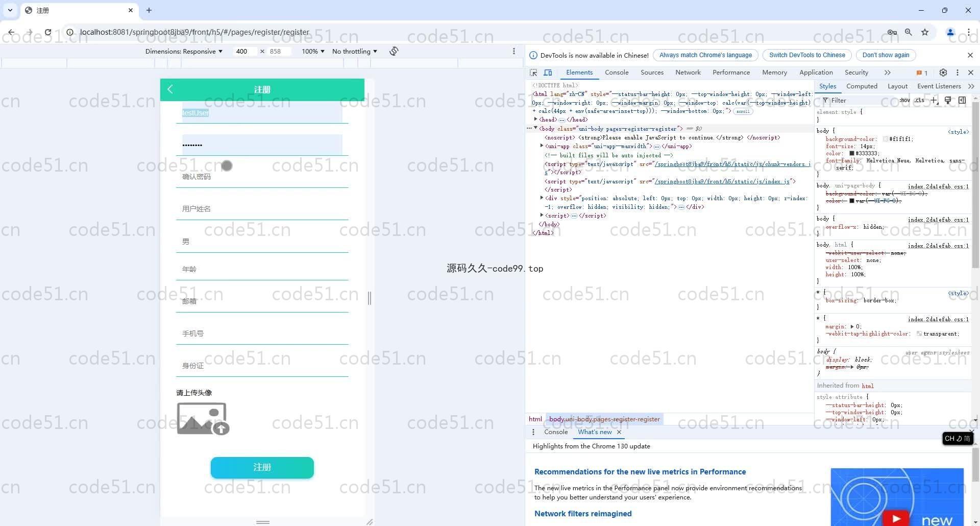The height and width of the screenshot is (526, 980).
Task: Click the viewport width 400 field
Action: click(x=245, y=52)
